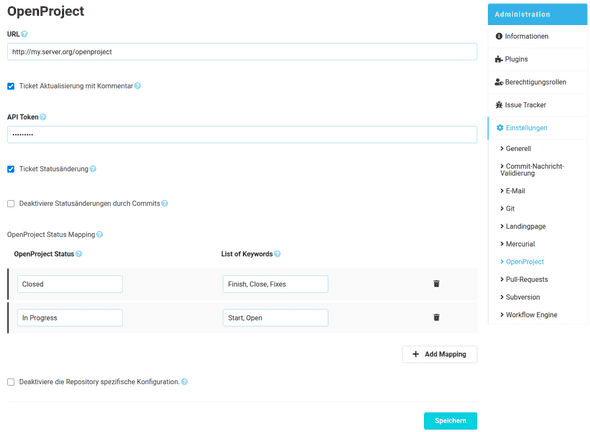This screenshot has height=432, width=590.
Task: Open the Generell settings link
Action: tap(518, 149)
